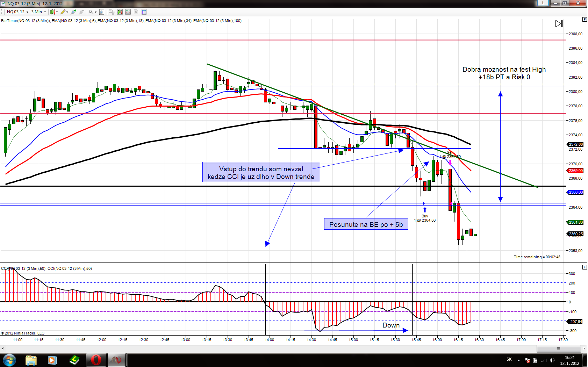Click the horizontal scrollbar thumb
Screen dimensions: 588x367
(x=559, y=348)
